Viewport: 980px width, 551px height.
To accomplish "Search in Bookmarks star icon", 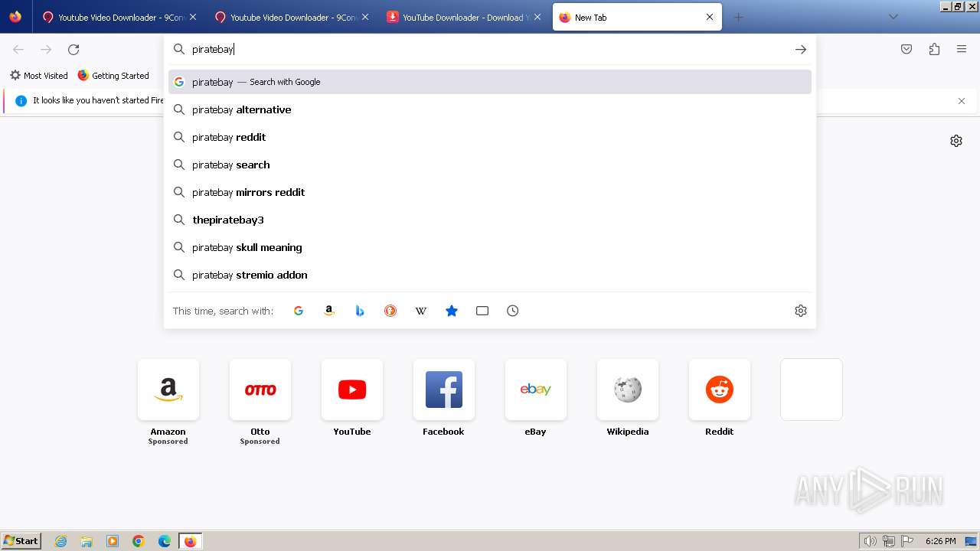I will [452, 311].
